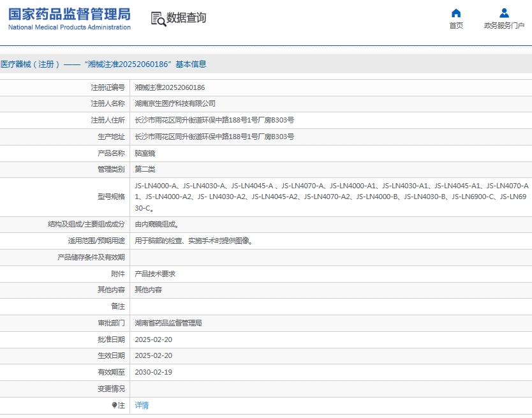Screen dimensions: 532x418
Task: Click the product name 脑室镜 cell
Action: click(x=144, y=153)
